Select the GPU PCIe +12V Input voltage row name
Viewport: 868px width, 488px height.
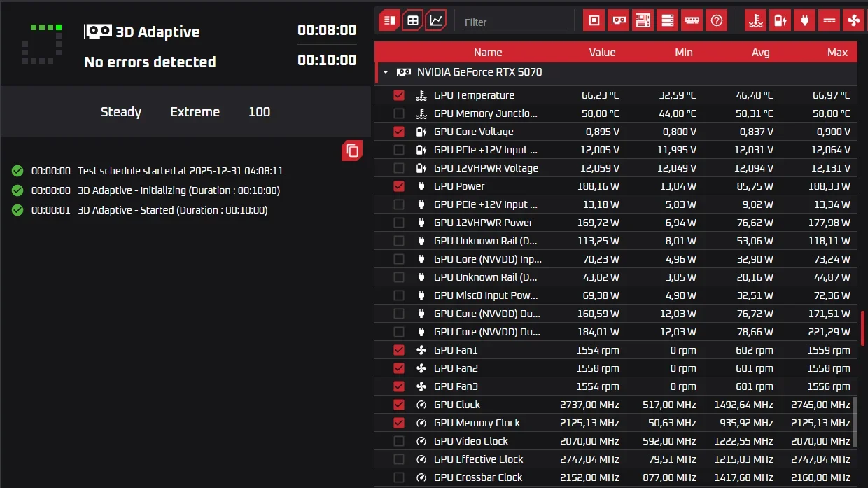coord(486,150)
